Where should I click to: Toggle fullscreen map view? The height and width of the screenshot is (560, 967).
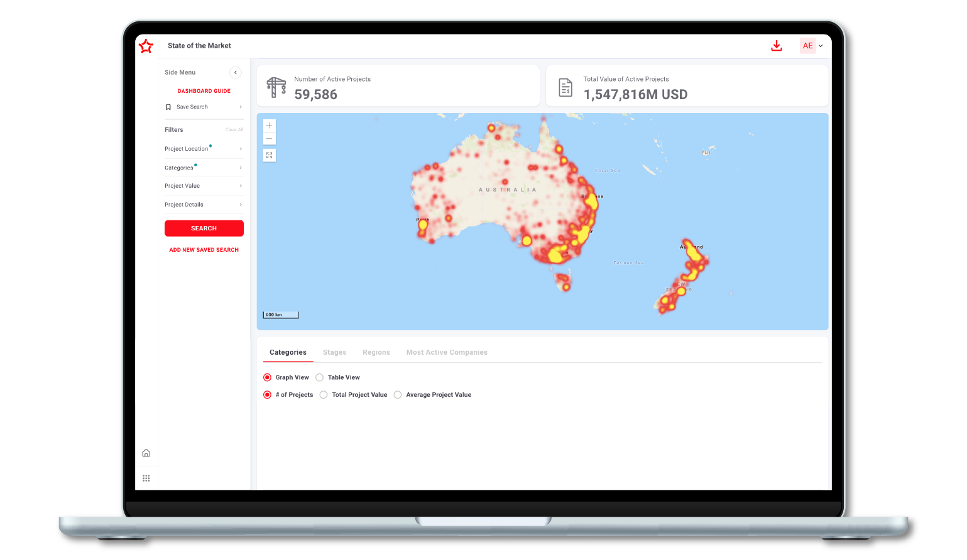[x=269, y=155]
